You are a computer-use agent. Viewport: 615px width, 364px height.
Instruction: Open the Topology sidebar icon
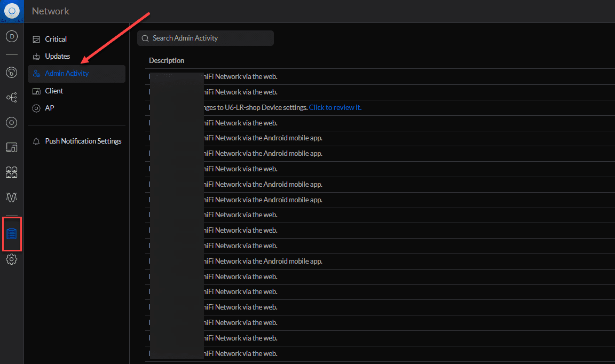click(12, 97)
